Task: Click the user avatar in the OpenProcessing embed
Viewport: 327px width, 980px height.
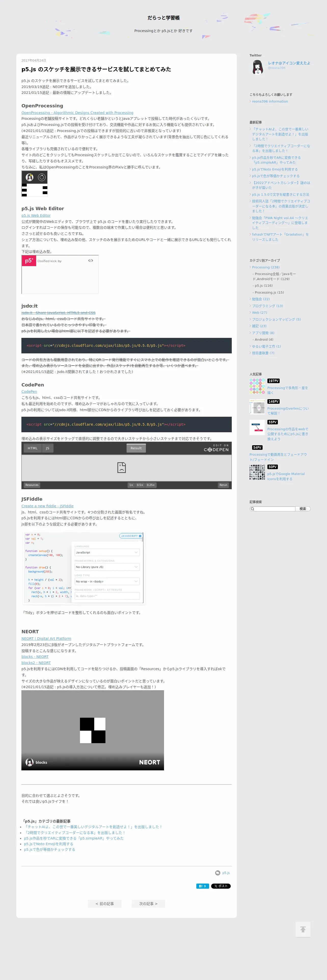Action: pos(29,177)
